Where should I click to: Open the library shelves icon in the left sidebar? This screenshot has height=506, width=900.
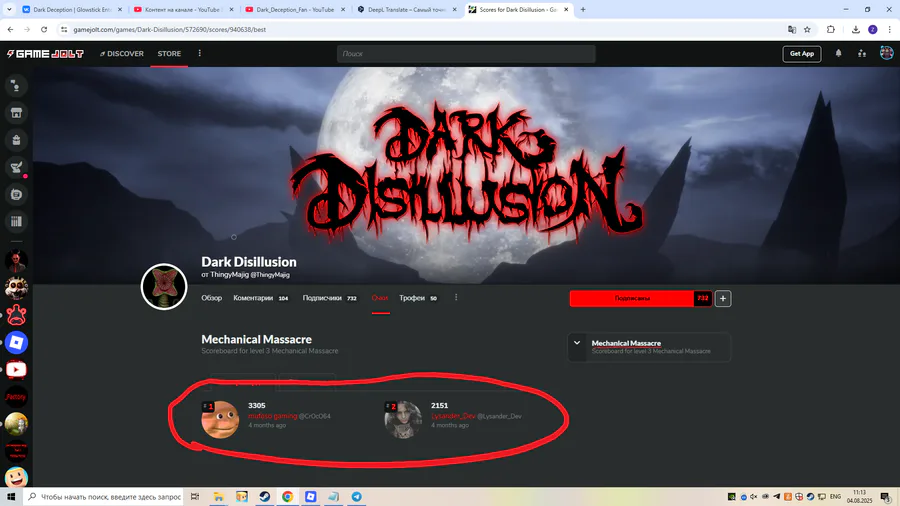[16, 221]
